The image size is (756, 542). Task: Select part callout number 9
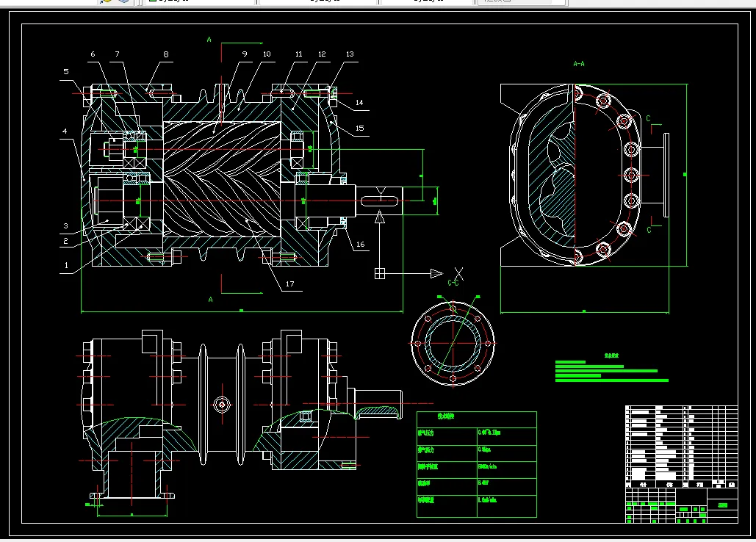click(x=245, y=54)
